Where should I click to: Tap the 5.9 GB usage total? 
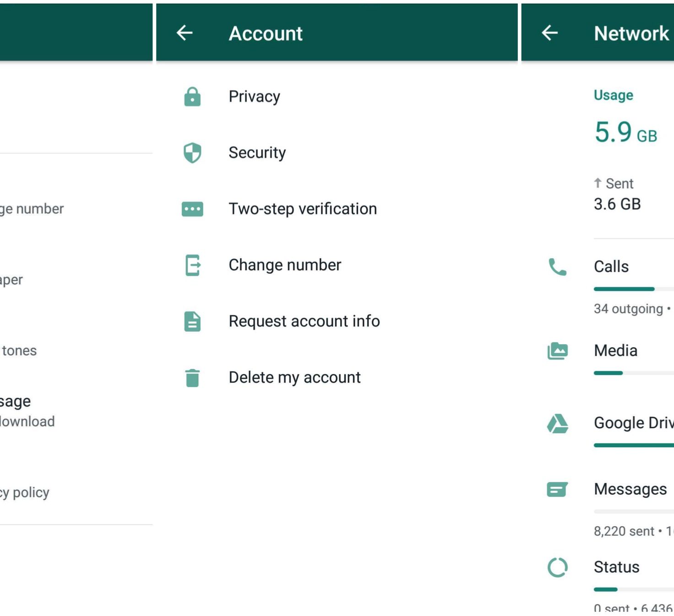(x=625, y=132)
